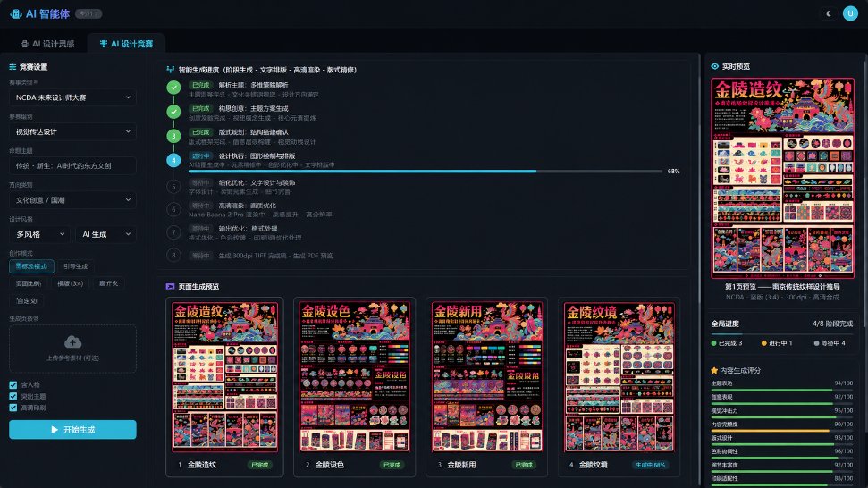Click the 视觉冲击力 95/100 score row
868x488 pixels.
click(x=781, y=413)
